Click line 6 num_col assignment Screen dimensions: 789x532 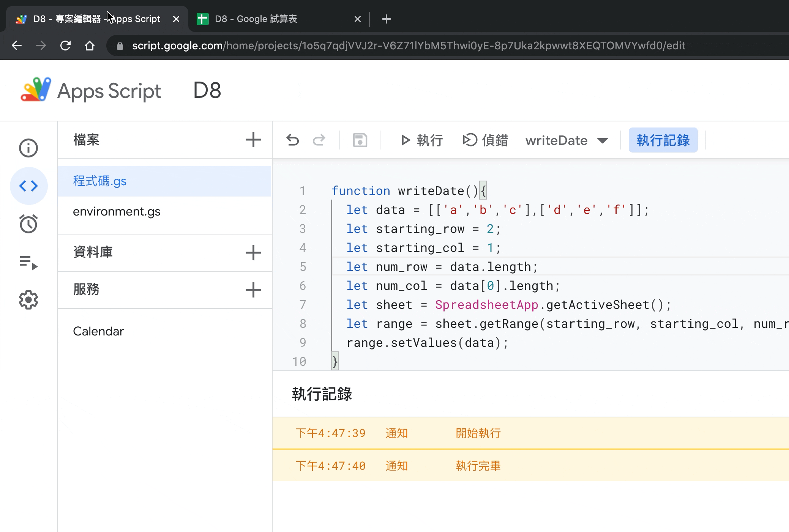(453, 286)
